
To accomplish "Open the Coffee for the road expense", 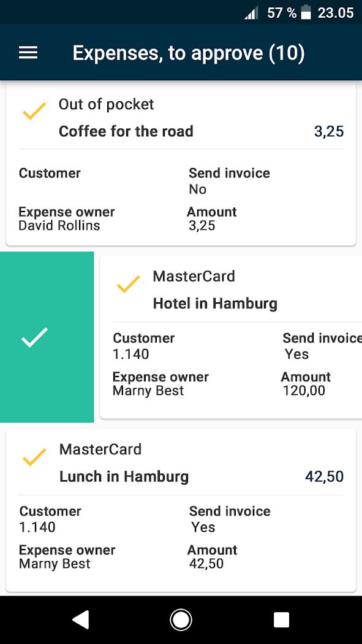I will coord(181,164).
